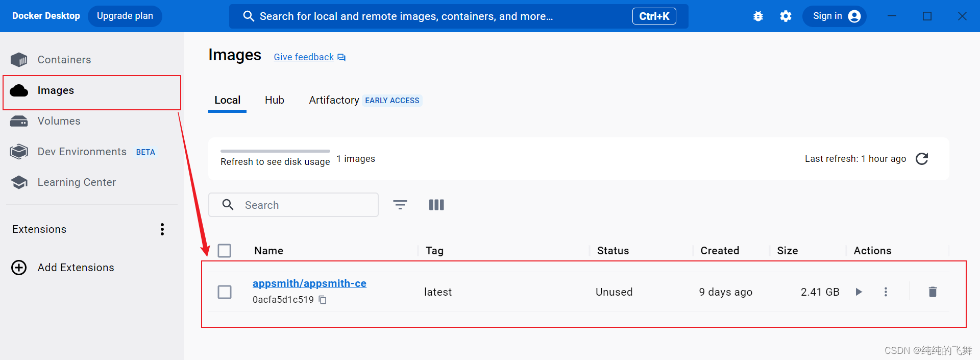Click the Add Extensions plus icon
Image resolution: width=980 pixels, height=360 pixels.
coord(19,268)
